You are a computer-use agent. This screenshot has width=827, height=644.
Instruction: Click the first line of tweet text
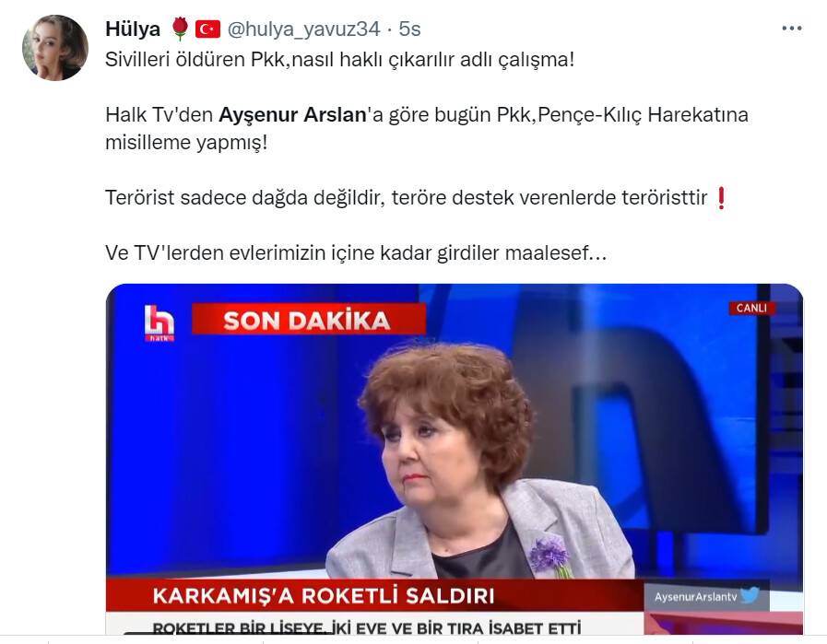point(339,60)
